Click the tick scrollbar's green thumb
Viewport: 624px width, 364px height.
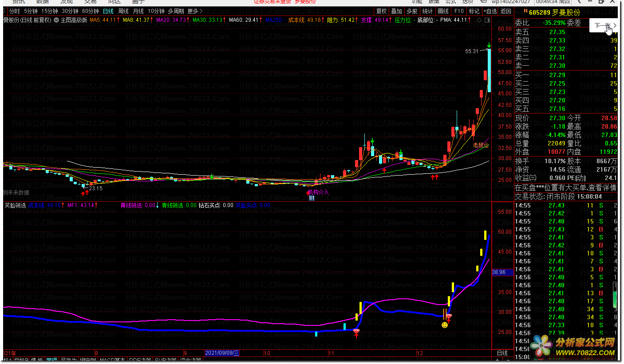pyautogui.click(x=615, y=299)
